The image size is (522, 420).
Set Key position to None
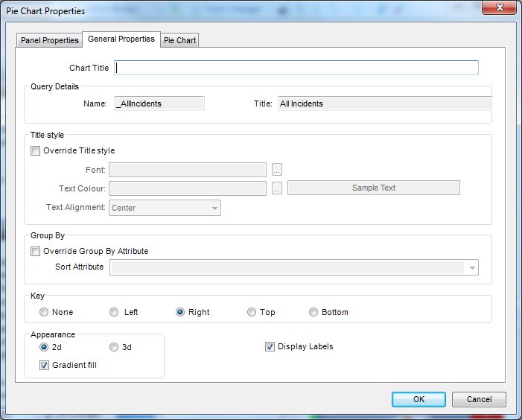click(44, 312)
